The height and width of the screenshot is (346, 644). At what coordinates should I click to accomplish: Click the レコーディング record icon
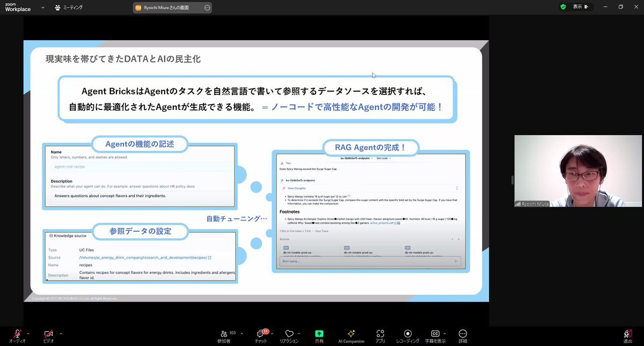tap(408, 334)
